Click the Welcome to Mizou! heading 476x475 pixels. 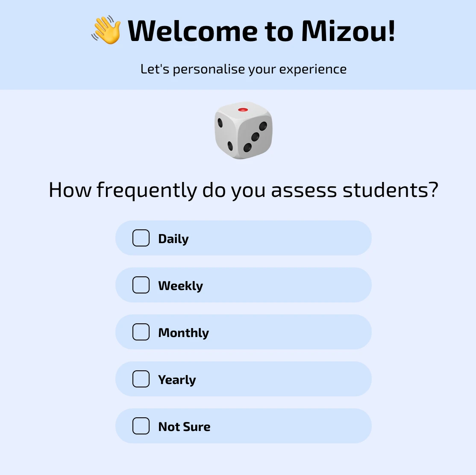tap(262, 31)
